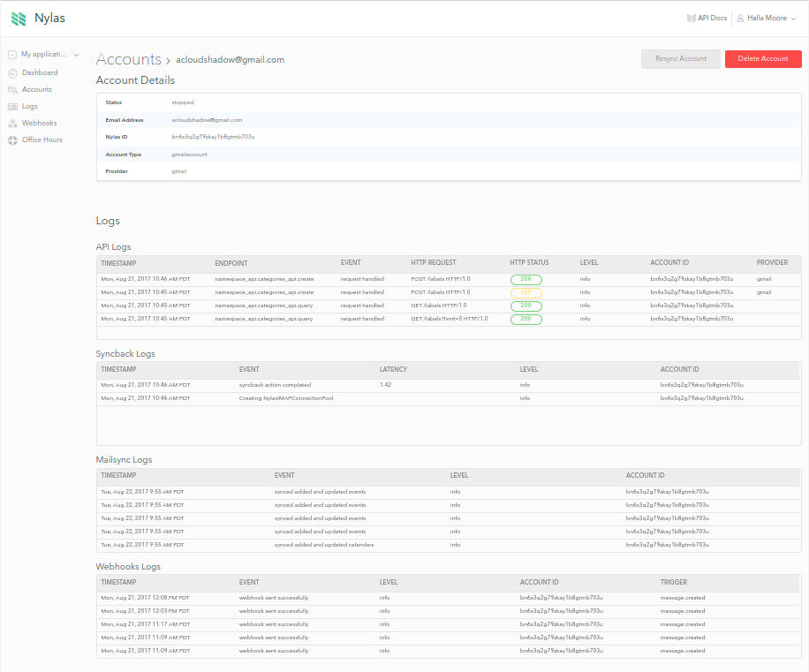Open Dashboard from the sidebar

point(40,72)
